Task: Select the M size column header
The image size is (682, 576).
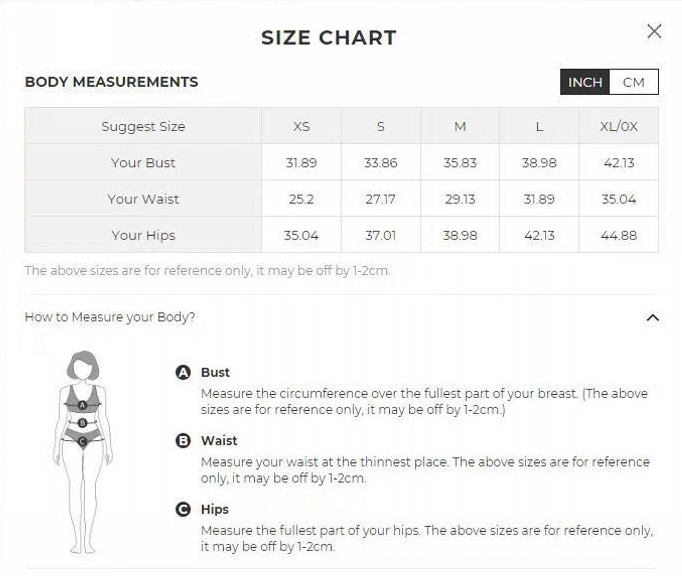Action: tap(460, 127)
